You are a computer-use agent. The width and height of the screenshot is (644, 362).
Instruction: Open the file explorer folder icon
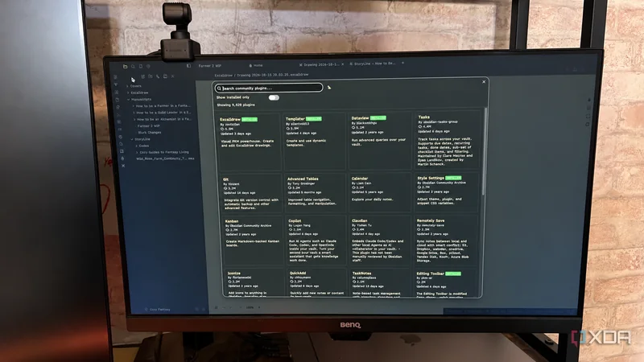coord(126,66)
